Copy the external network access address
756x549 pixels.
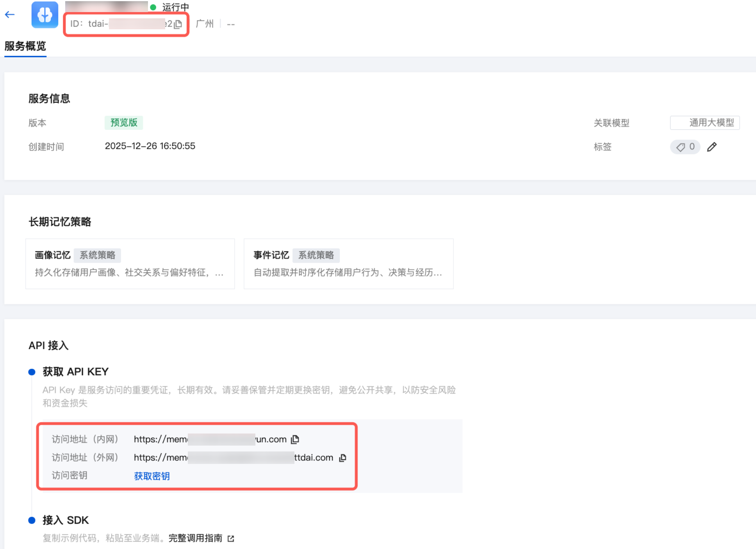342,458
